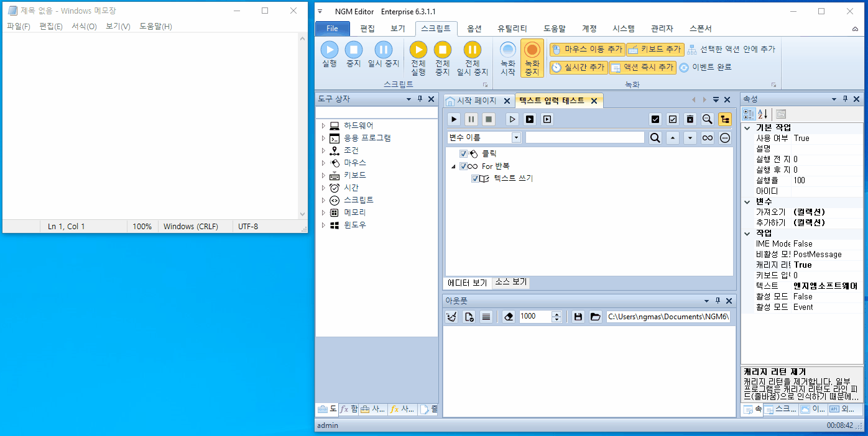Click the open folder icon in 아웃풋 toolbar
The image size is (868, 436).
point(596,317)
